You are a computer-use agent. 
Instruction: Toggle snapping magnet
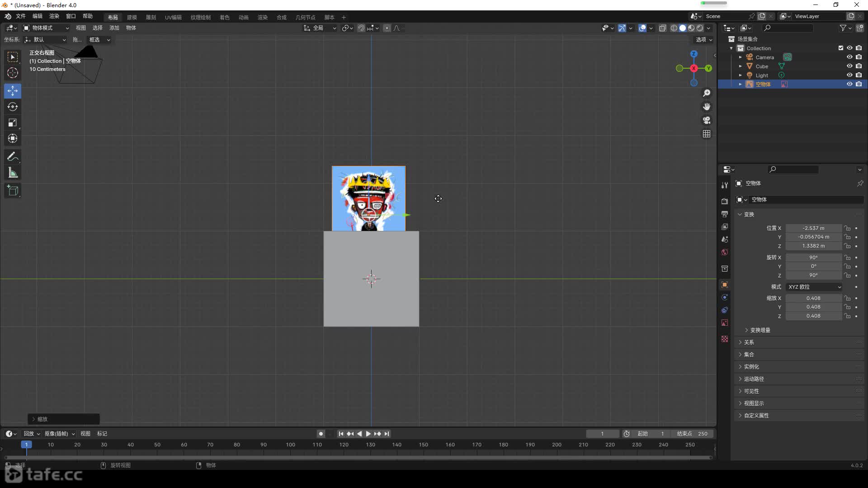(x=361, y=28)
